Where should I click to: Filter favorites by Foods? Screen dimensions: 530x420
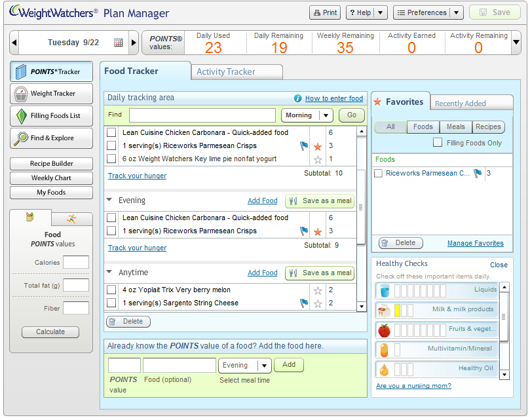tap(423, 127)
